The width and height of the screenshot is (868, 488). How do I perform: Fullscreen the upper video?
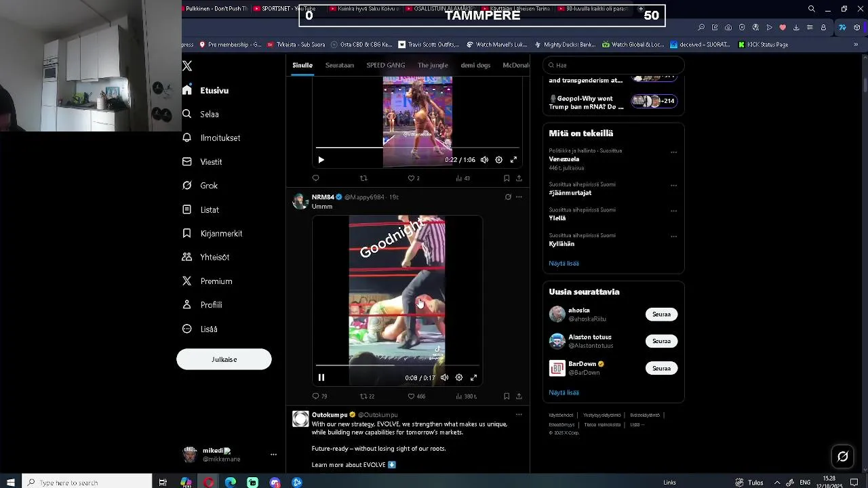(x=513, y=160)
